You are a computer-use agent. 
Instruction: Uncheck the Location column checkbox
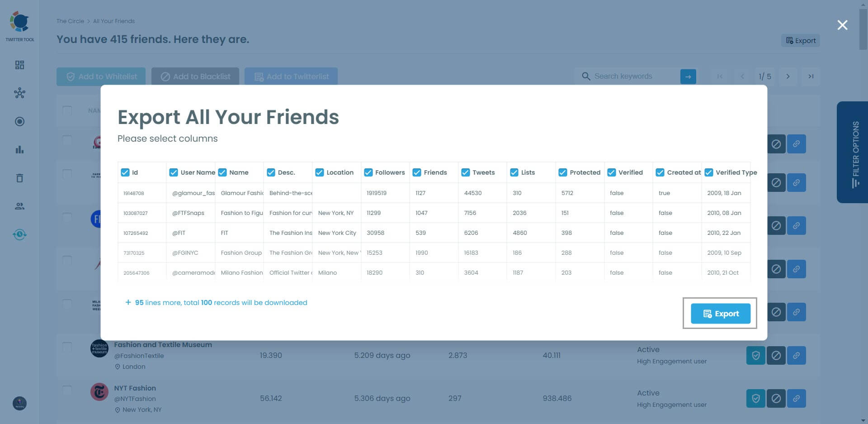[x=320, y=172]
